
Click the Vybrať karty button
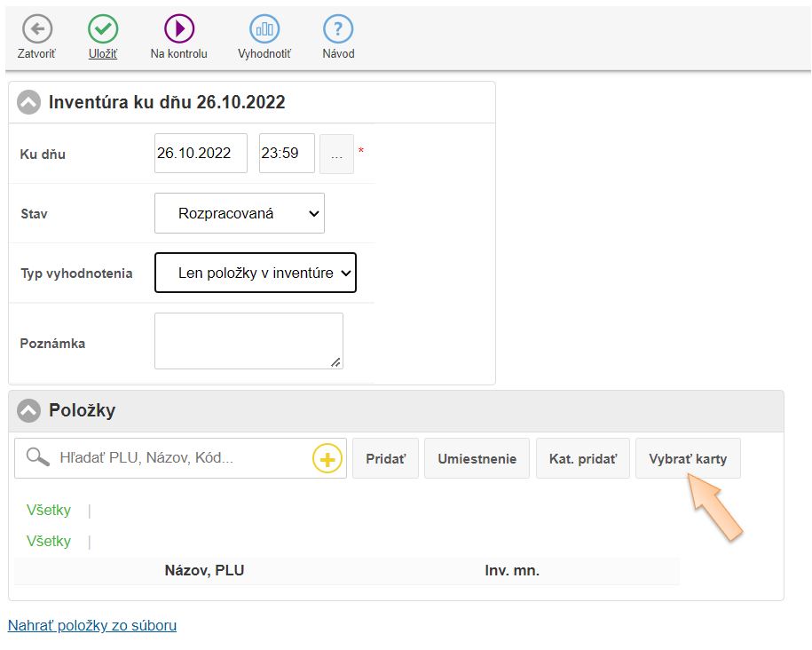pyautogui.click(x=687, y=459)
